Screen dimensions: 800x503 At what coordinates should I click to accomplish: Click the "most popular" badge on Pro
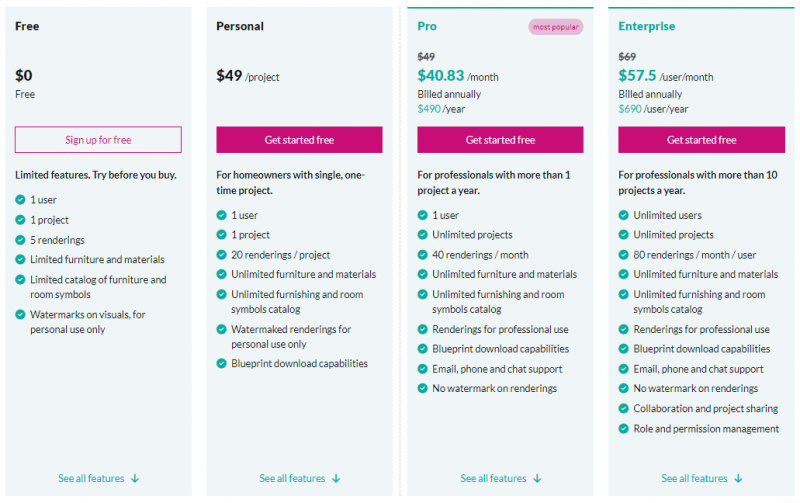[555, 27]
